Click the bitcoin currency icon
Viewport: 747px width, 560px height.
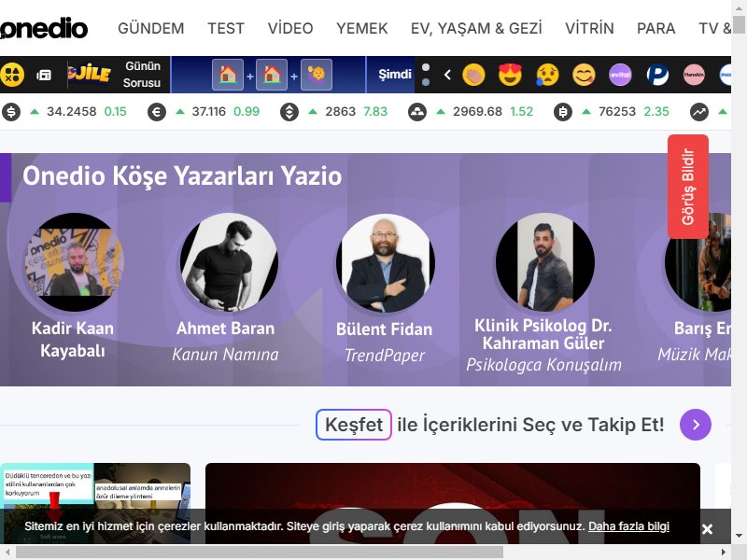pos(563,112)
